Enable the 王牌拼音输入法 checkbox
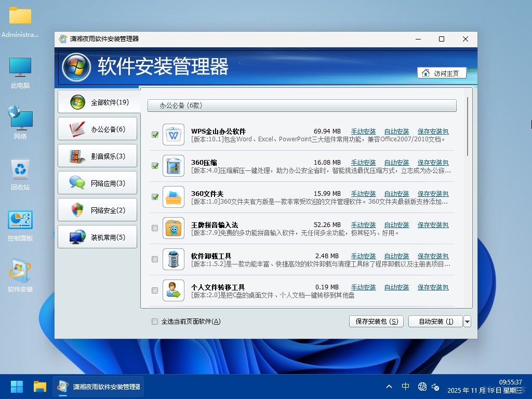This screenshot has height=399, width=532. 154,228
